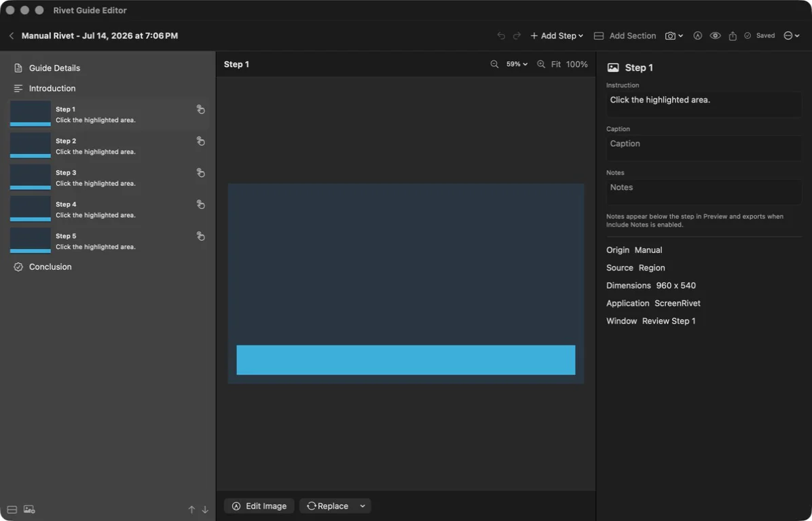The image size is (812, 521).
Task: Click the Introduction text lines icon
Action: click(18, 88)
